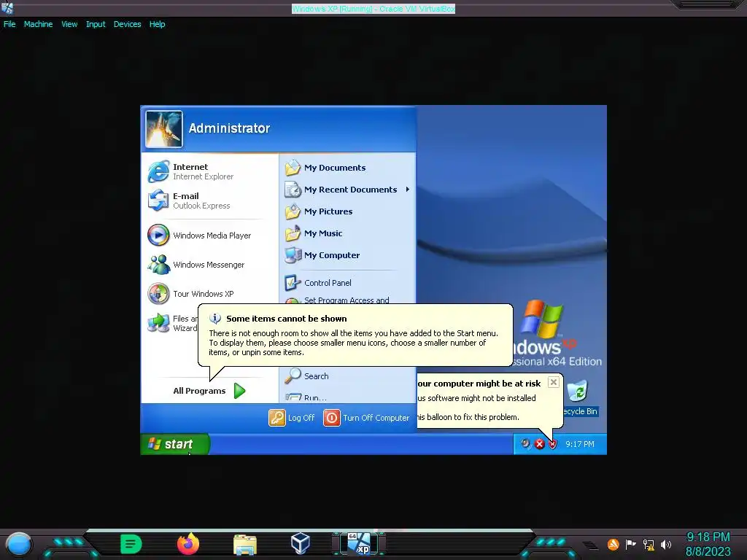Open VirtualBox Help menu
Viewport: 747px width, 560px height.
(x=158, y=24)
